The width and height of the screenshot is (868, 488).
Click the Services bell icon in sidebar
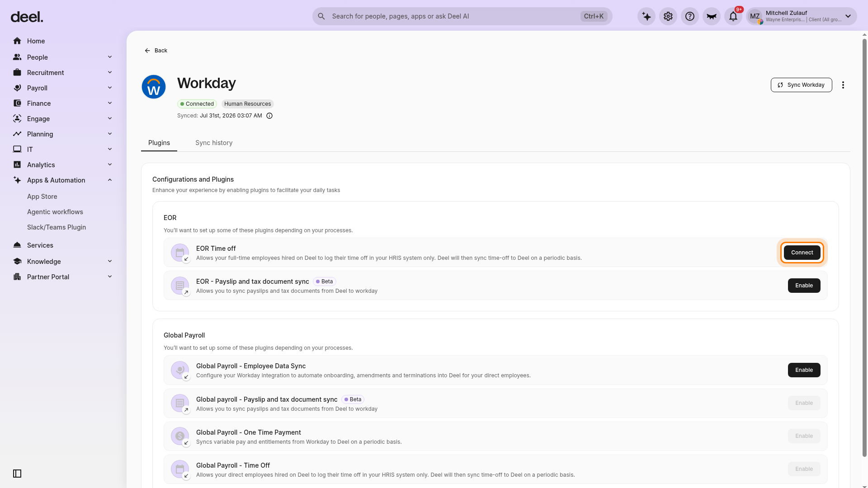[x=17, y=245]
